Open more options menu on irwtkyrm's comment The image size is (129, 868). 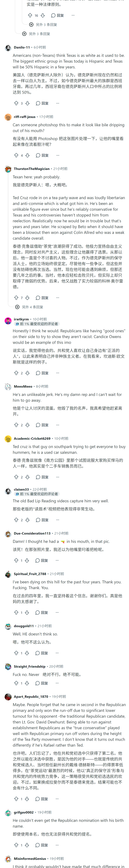(x=58, y=373)
